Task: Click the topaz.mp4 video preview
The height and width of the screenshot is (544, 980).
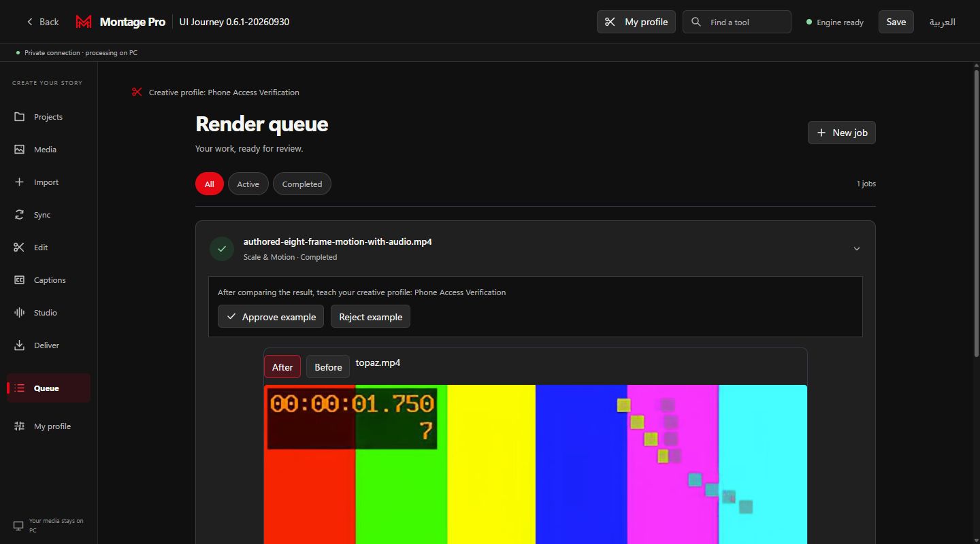Action: [536, 464]
